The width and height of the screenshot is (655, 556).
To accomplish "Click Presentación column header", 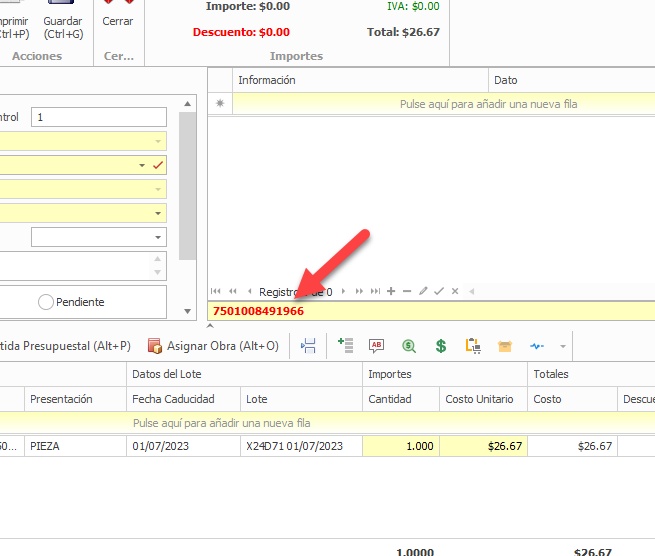I will pos(75,399).
